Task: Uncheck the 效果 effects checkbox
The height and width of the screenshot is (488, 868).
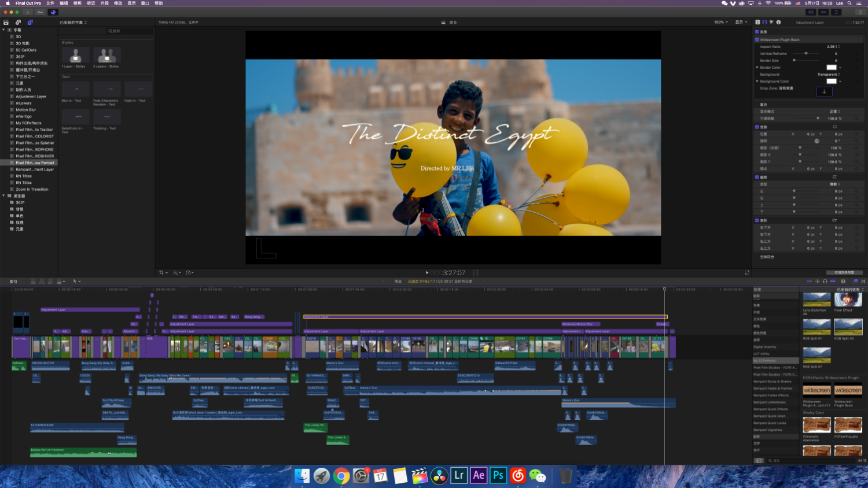Action: click(x=757, y=32)
